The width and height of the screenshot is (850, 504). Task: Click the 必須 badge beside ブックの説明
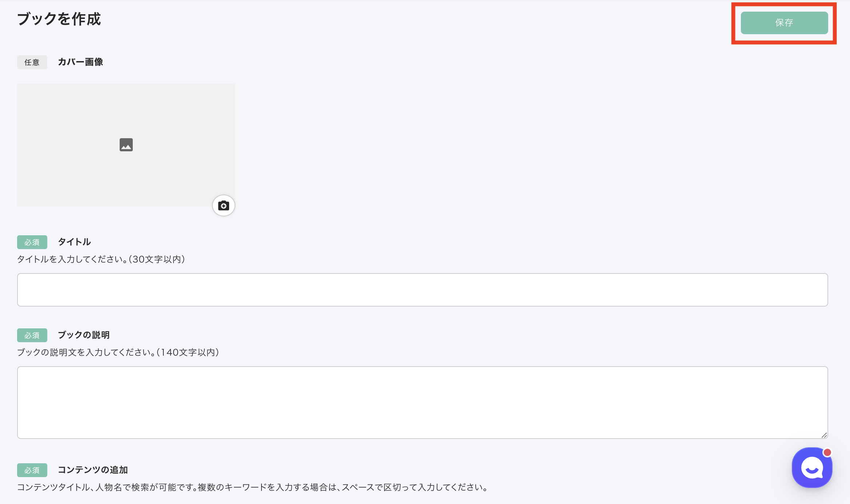tap(32, 335)
